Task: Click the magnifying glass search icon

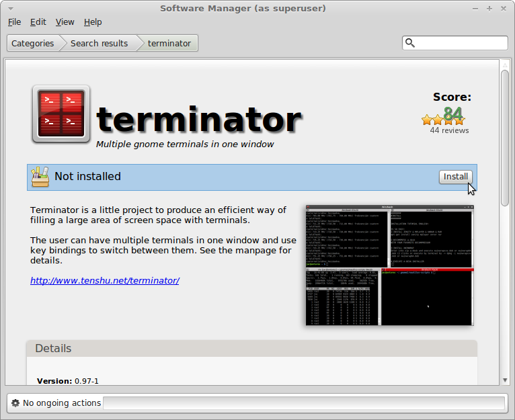Action: [410, 43]
